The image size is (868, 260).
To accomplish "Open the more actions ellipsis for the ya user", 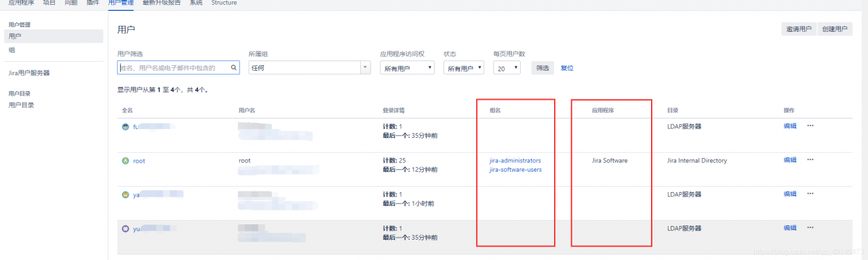I will click(x=810, y=194).
